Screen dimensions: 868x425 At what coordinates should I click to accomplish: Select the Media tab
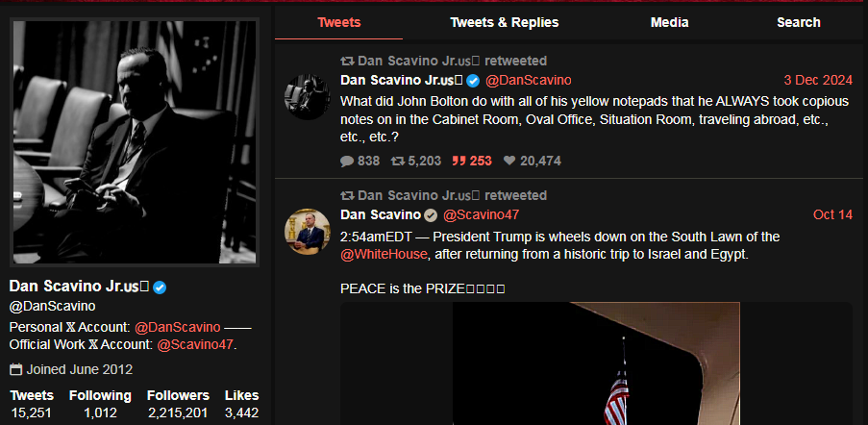tap(669, 22)
